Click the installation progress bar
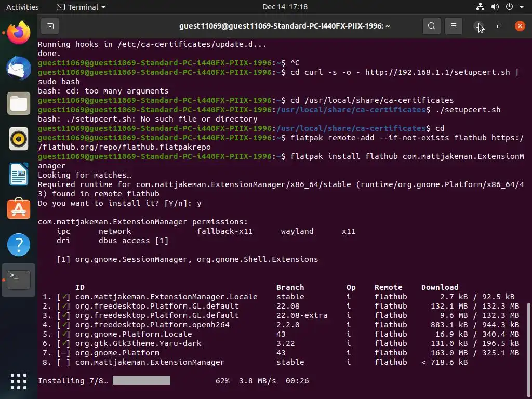 point(141,380)
